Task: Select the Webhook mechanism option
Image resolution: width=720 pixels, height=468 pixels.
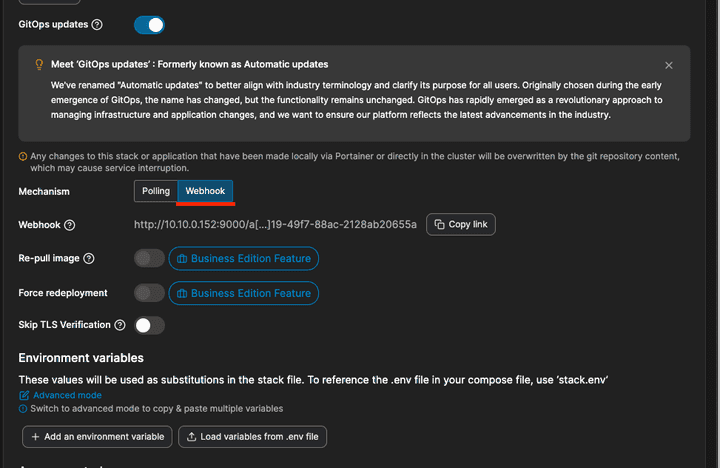Action: coord(206,191)
